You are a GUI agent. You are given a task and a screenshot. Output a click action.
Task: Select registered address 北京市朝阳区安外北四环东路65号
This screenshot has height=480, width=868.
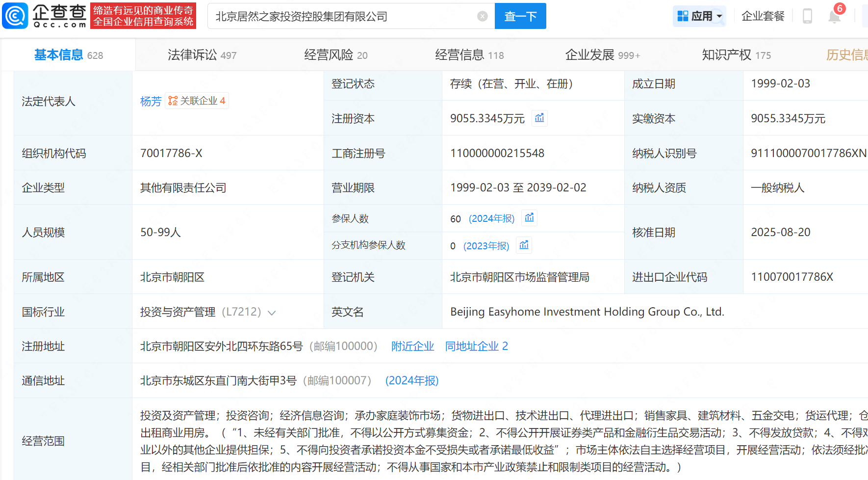[x=222, y=346]
